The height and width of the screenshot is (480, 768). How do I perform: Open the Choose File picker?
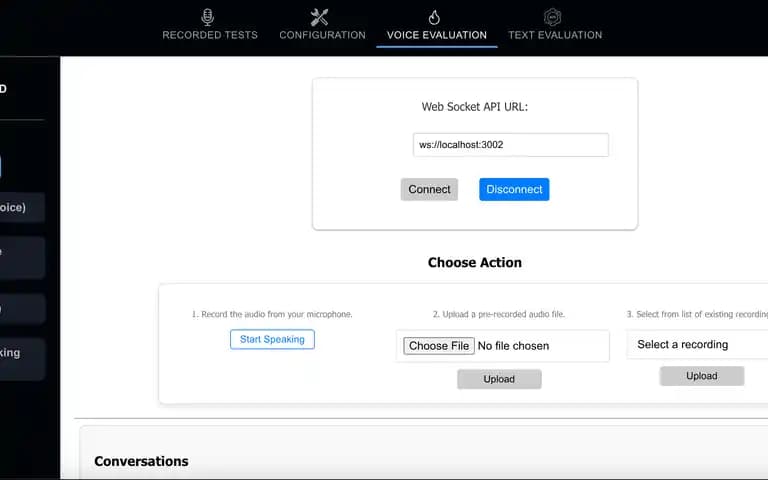(439, 346)
